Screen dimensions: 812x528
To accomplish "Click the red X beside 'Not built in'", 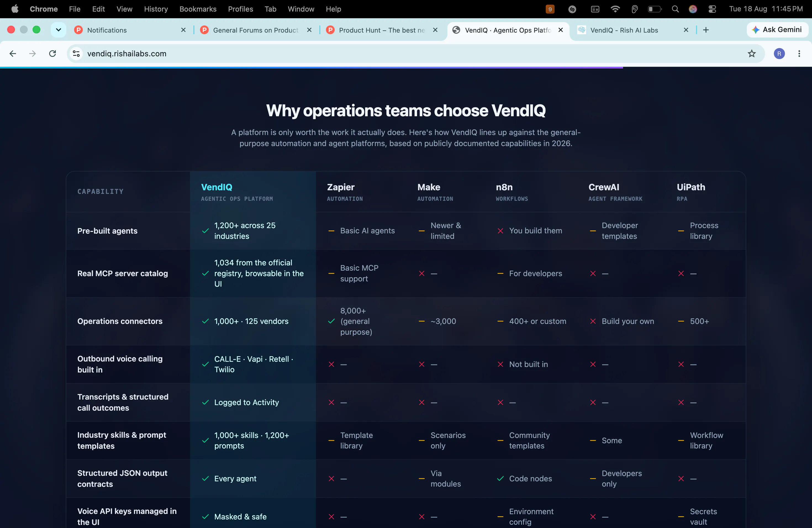I will coord(500,364).
